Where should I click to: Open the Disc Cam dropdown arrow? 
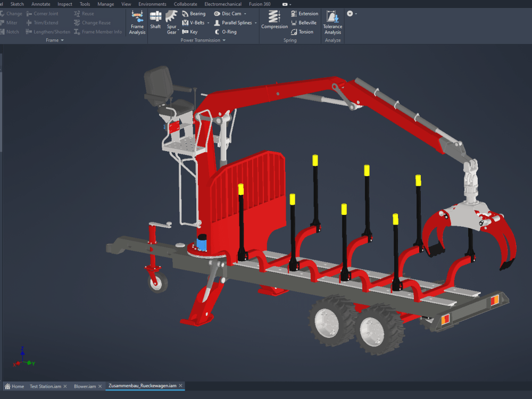tap(245, 14)
